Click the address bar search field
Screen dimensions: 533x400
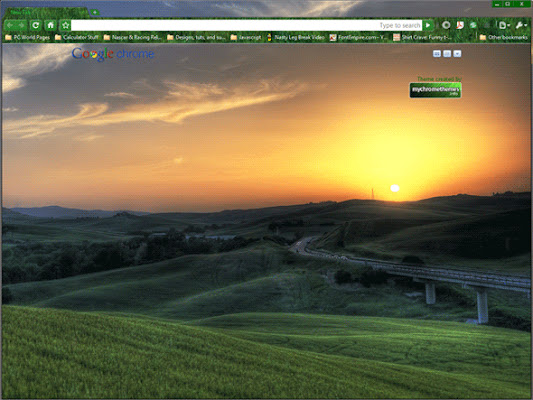click(x=246, y=25)
